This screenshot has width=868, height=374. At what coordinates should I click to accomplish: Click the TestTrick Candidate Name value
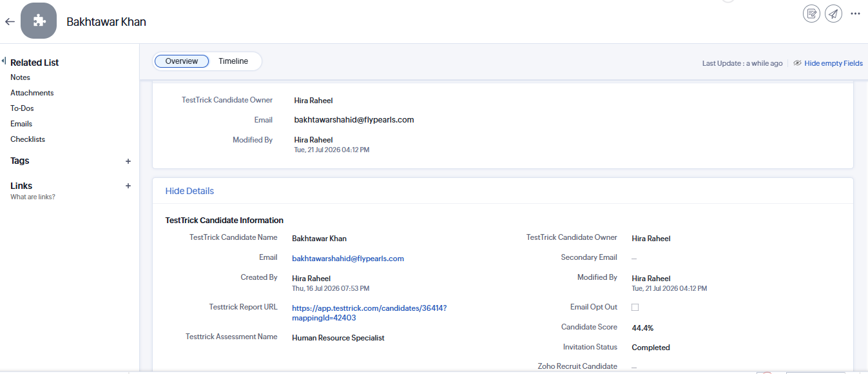click(x=319, y=239)
